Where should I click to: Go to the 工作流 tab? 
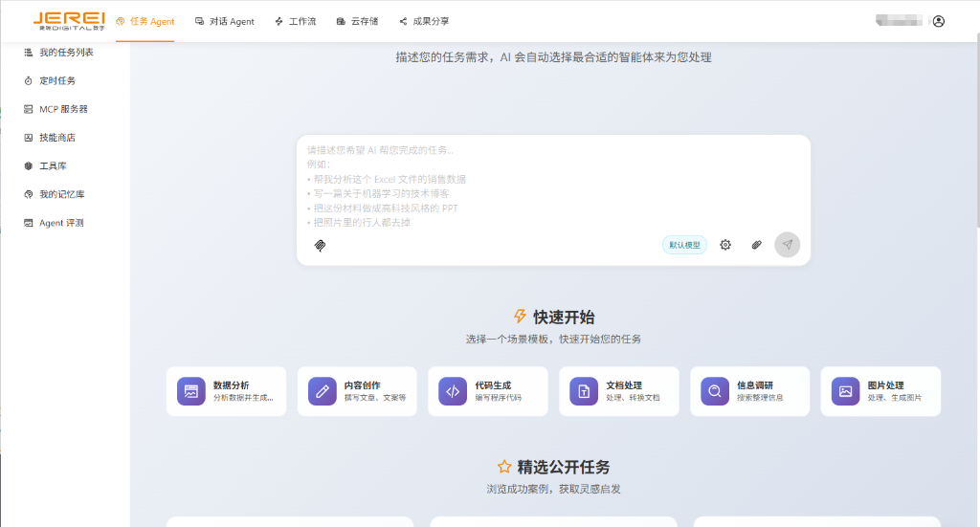pos(295,21)
